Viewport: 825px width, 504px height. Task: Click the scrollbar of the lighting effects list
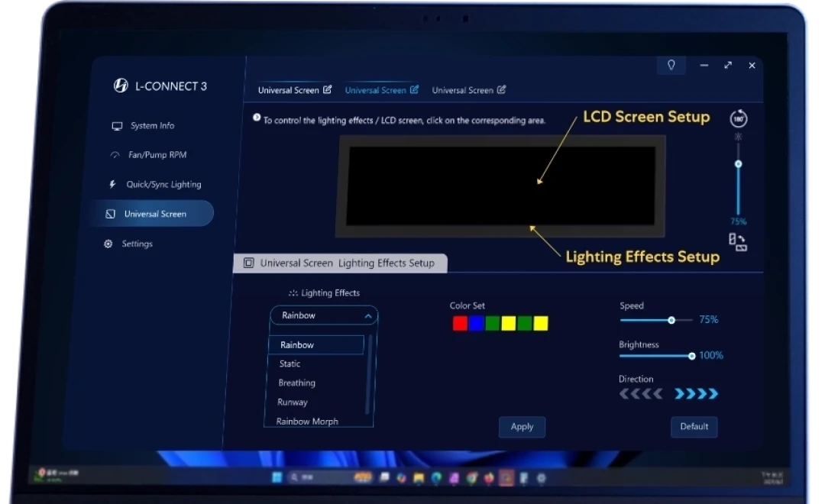(x=369, y=375)
